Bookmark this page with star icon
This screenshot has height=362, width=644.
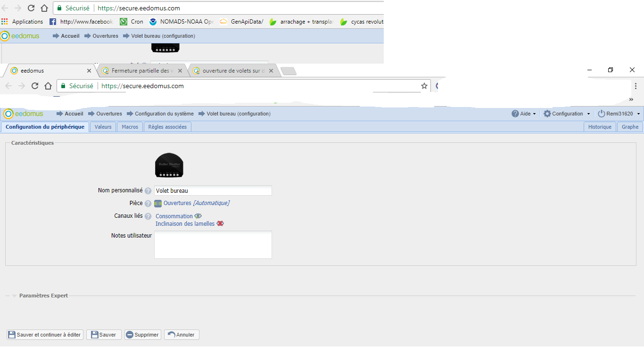pos(424,86)
